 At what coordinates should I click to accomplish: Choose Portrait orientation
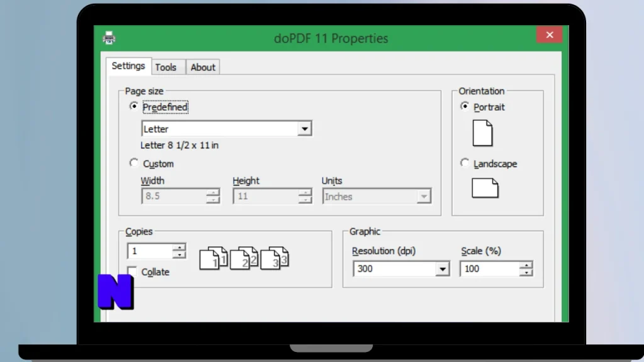465,106
